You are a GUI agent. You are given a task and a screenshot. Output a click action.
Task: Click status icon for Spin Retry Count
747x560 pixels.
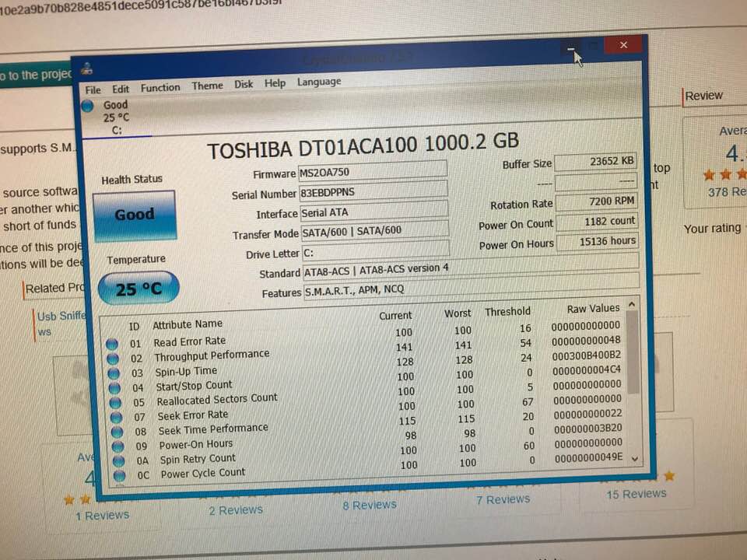coord(118,461)
